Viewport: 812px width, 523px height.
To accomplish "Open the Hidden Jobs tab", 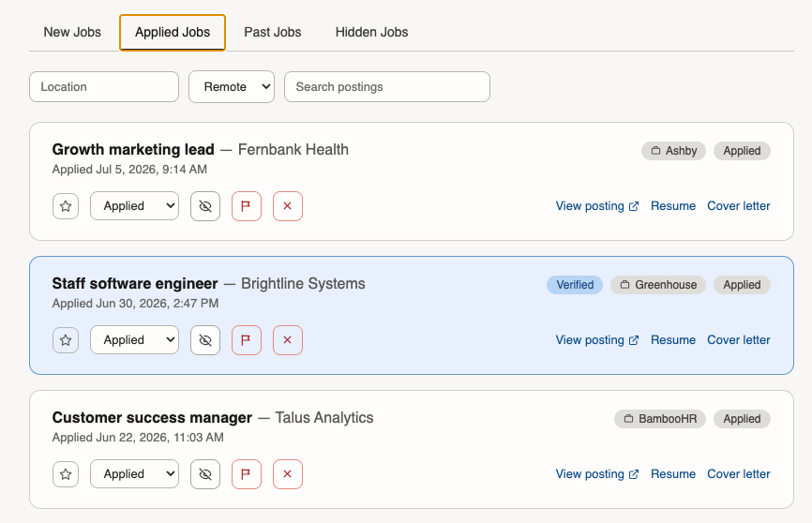I will pyautogui.click(x=372, y=32).
